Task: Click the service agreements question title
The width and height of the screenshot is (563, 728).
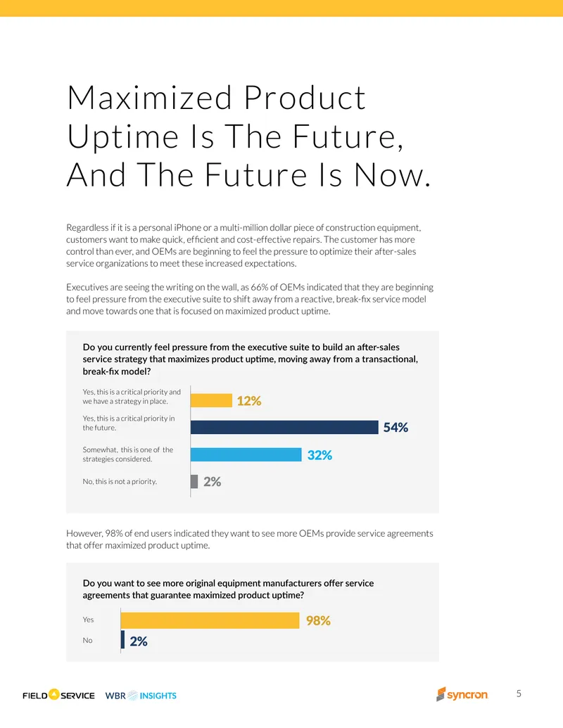Action: click(x=228, y=589)
